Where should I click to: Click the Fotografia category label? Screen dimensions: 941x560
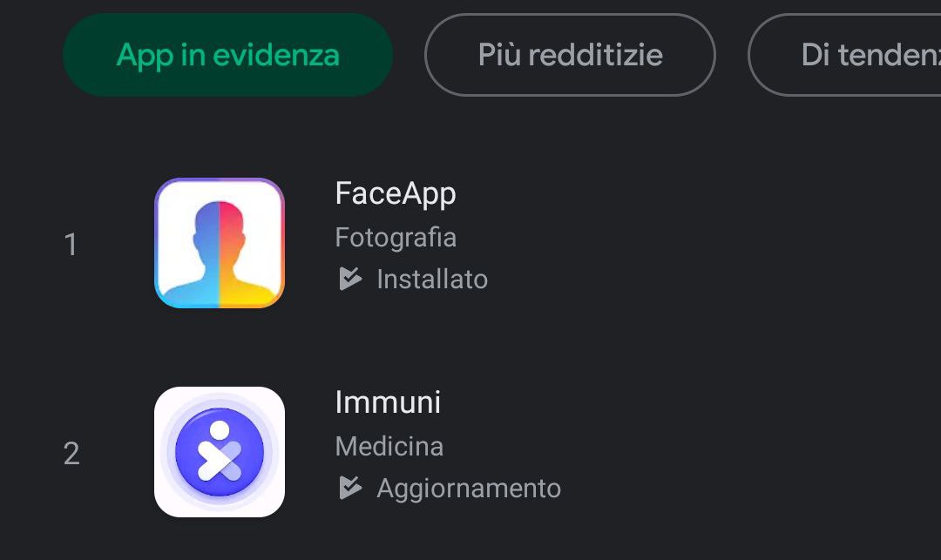point(396,237)
